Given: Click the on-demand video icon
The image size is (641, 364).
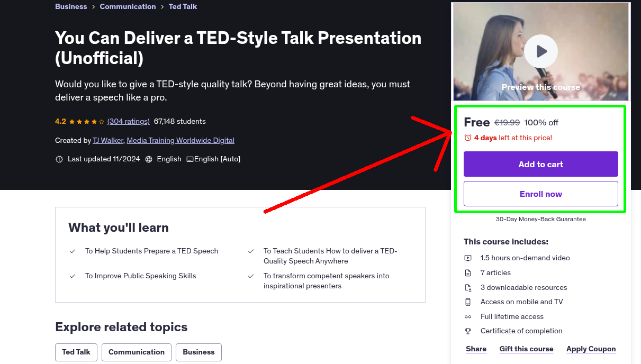Looking at the screenshot, I should (x=468, y=258).
